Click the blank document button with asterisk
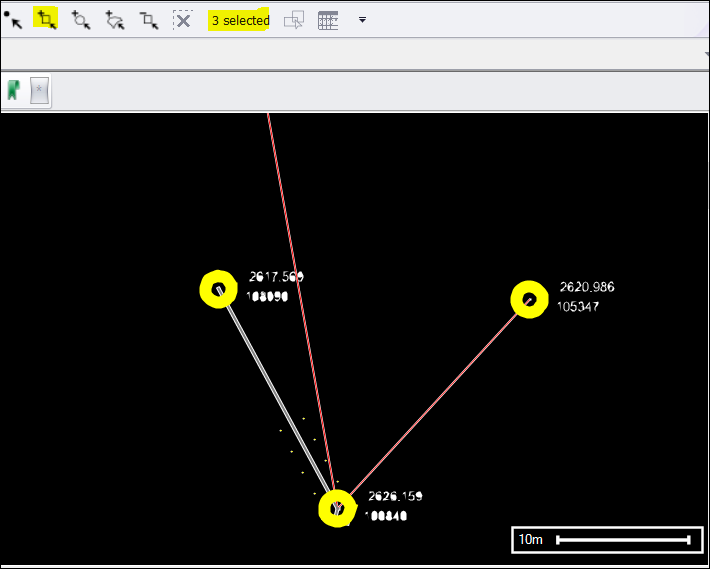710x569 pixels. pos(40,91)
